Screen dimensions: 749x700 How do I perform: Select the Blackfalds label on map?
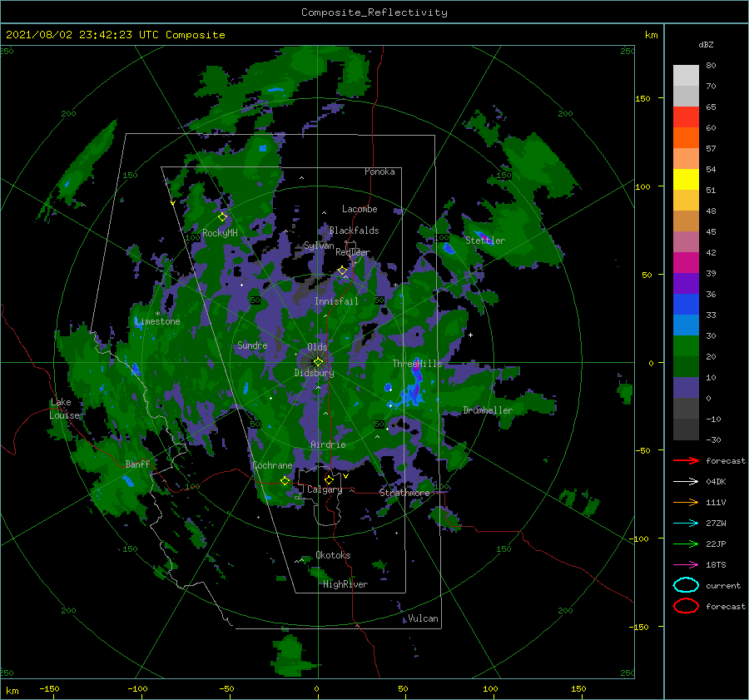[x=354, y=231]
